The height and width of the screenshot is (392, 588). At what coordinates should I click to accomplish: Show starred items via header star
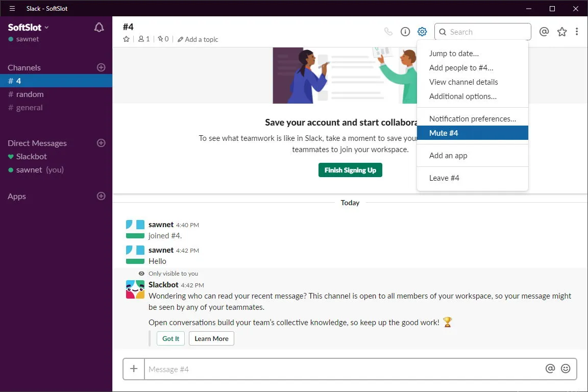[x=562, y=32]
